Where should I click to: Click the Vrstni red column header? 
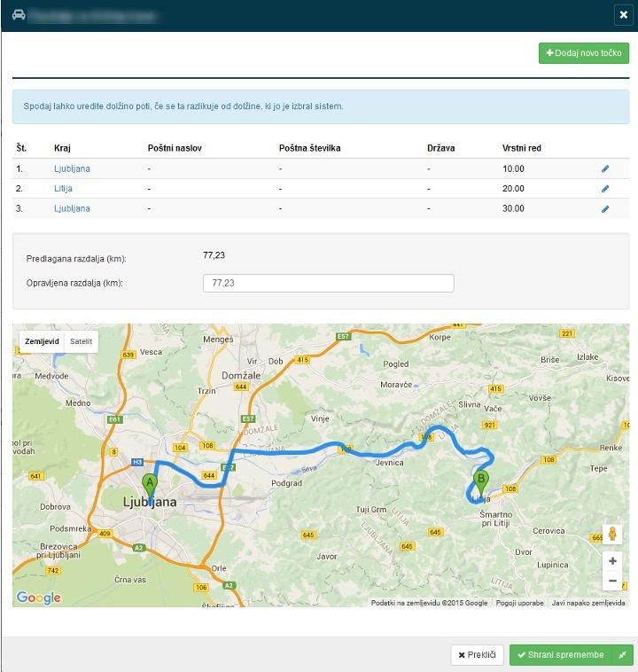[x=521, y=148]
